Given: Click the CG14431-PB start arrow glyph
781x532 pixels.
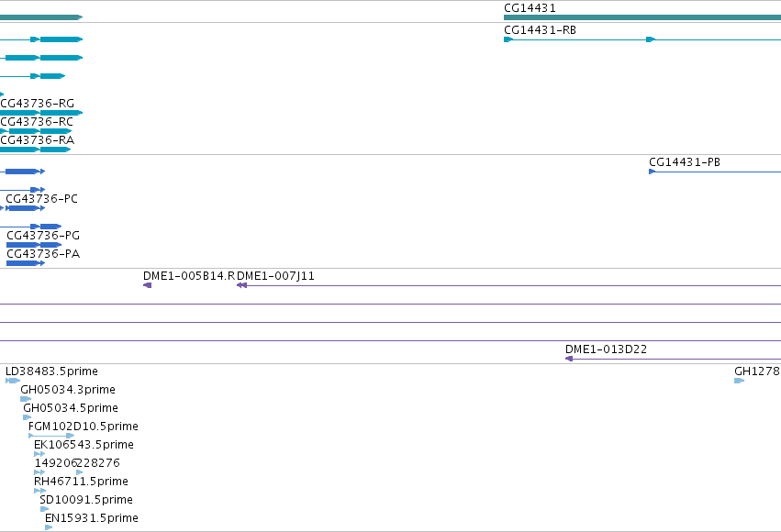Looking at the screenshot, I should pos(652,172).
